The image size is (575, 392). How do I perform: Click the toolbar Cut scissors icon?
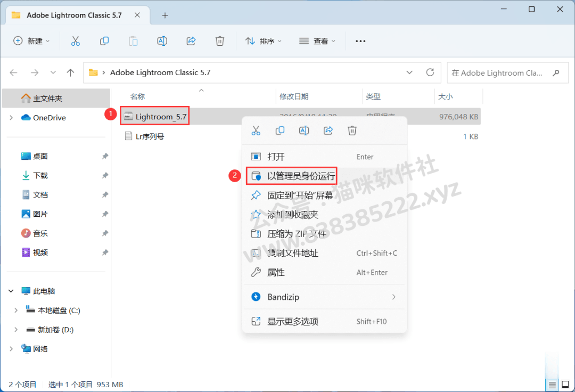[75, 41]
